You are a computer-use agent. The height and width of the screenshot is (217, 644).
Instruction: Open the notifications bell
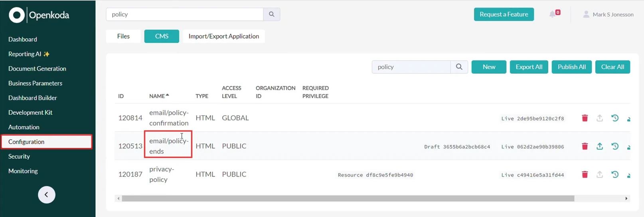point(553,14)
